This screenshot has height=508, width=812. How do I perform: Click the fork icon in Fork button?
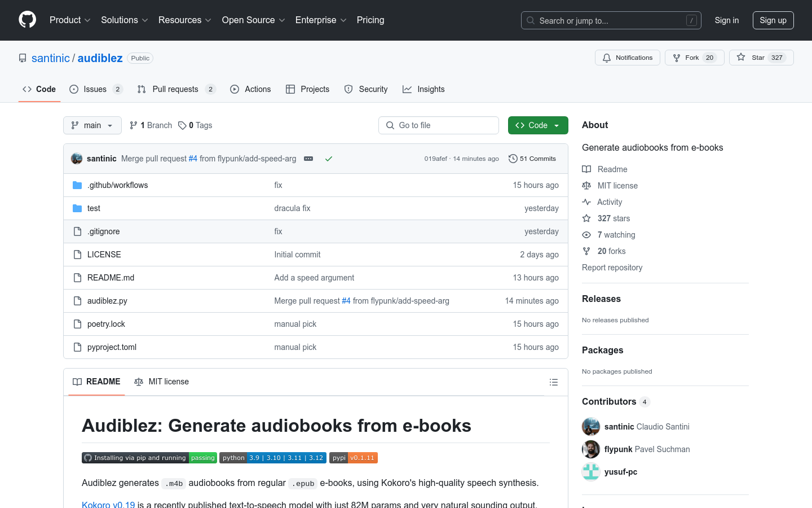pos(677,58)
